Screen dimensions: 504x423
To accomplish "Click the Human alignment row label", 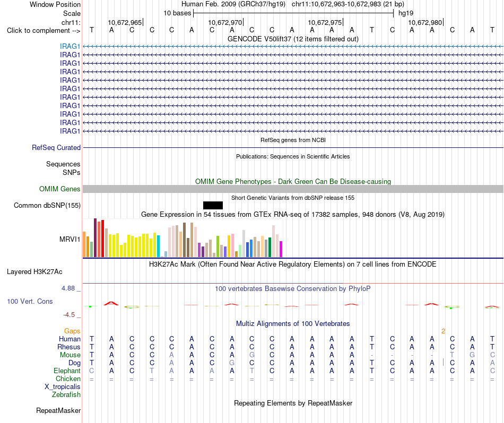I will point(69,339).
